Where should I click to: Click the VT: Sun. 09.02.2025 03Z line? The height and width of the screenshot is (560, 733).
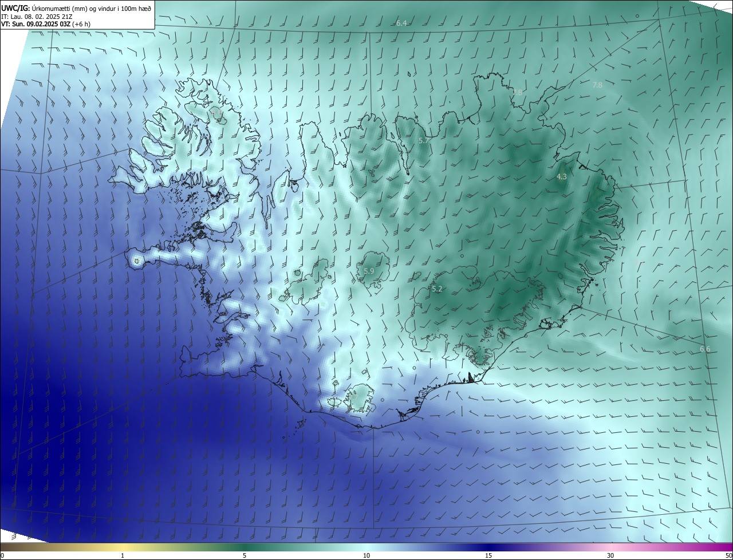[46, 24]
